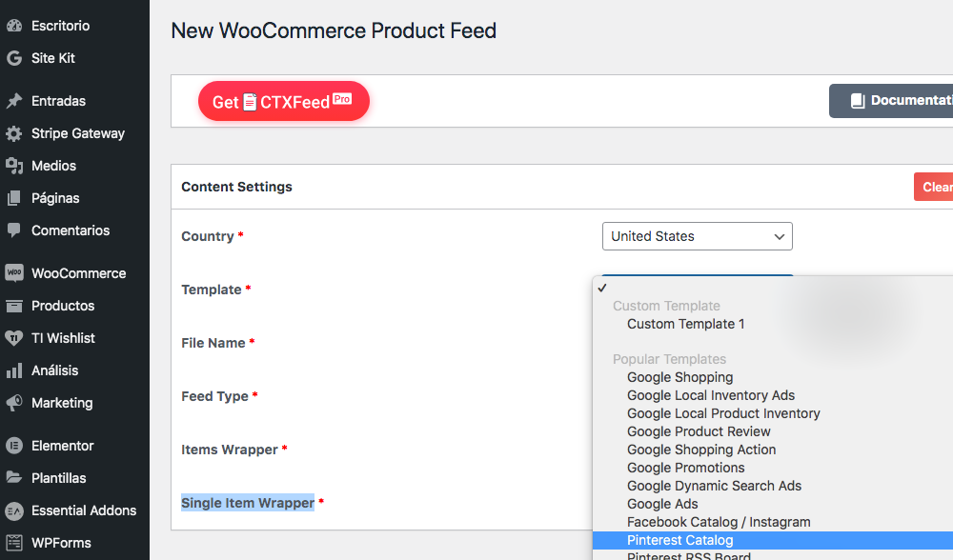The width and height of the screenshot is (953, 560).
Task: Click the Country field label
Action: pos(207,236)
